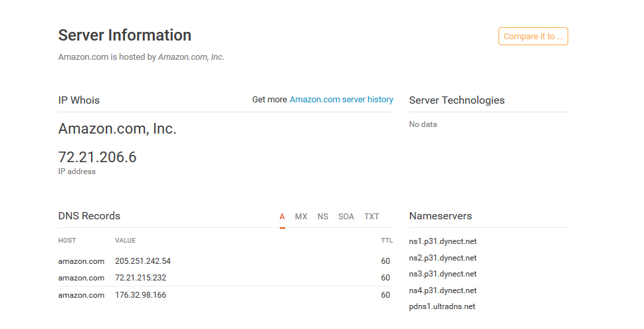This screenshot has width=644, height=329.
Task: Select the A DNS records tab
Action: pos(282,217)
